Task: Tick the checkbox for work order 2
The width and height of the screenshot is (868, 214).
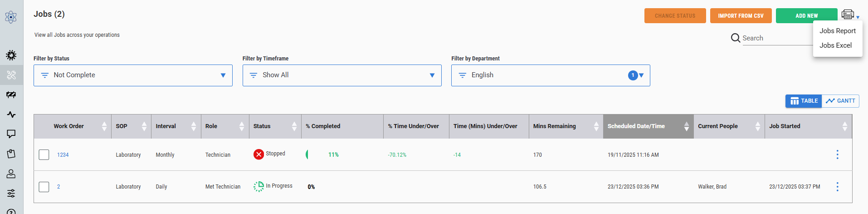Action: click(44, 187)
